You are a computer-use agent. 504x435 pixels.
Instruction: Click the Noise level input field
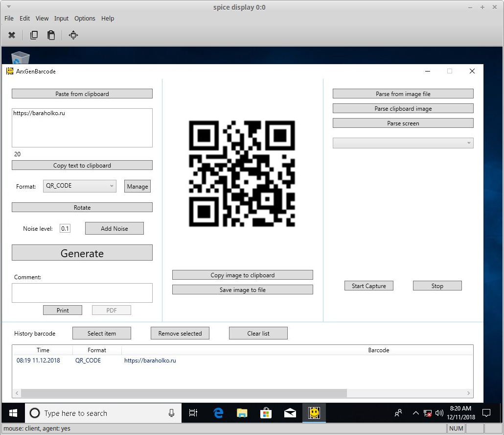65,229
